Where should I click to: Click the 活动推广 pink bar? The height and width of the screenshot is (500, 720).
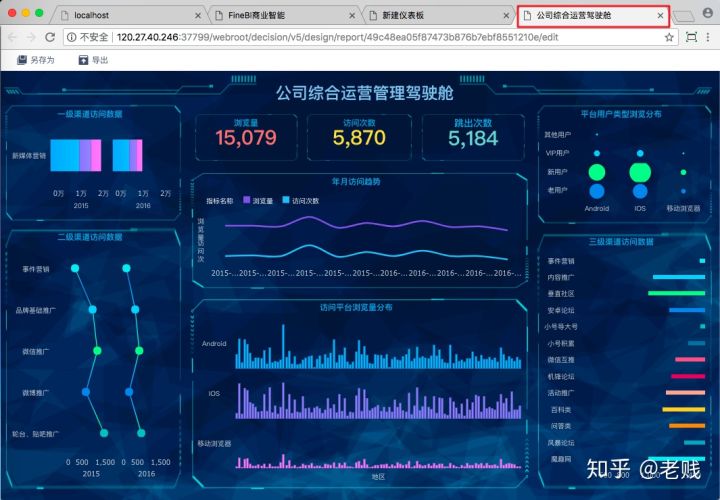coord(685,393)
